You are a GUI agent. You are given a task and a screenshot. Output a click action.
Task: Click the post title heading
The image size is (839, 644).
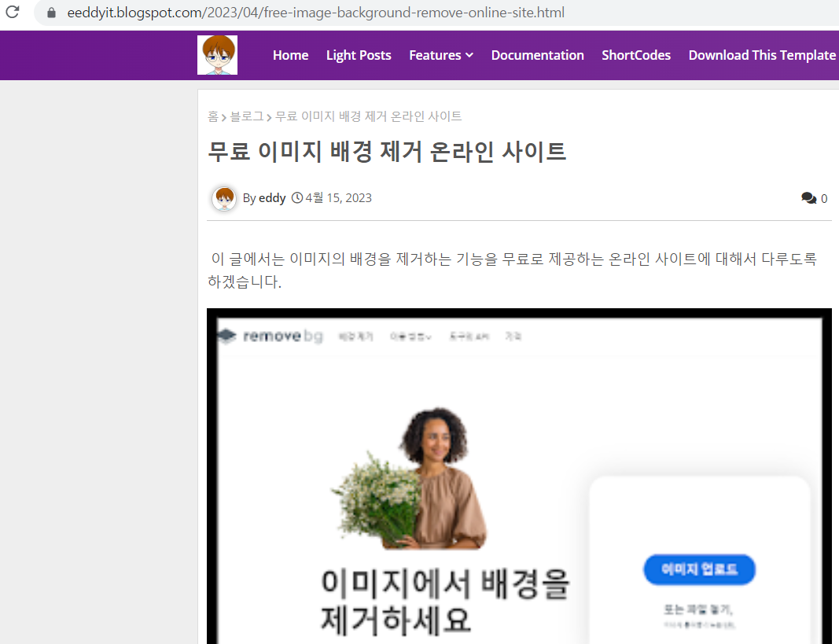point(386,151)
